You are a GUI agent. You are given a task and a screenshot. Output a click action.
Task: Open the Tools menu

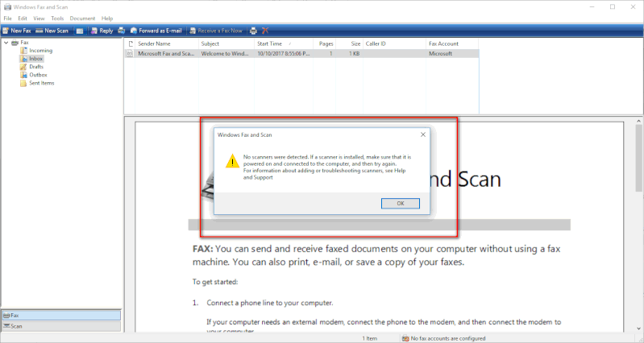coord(57,19)
